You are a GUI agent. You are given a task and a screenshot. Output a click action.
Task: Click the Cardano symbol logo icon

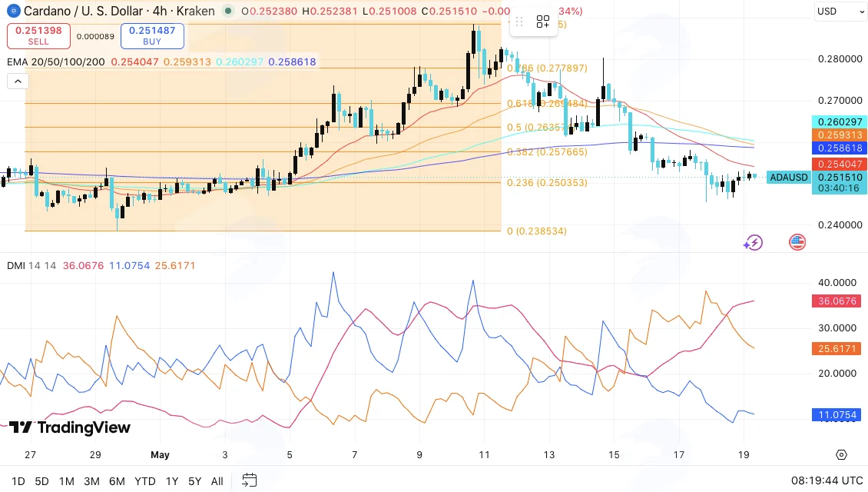[x=13, y=11]
